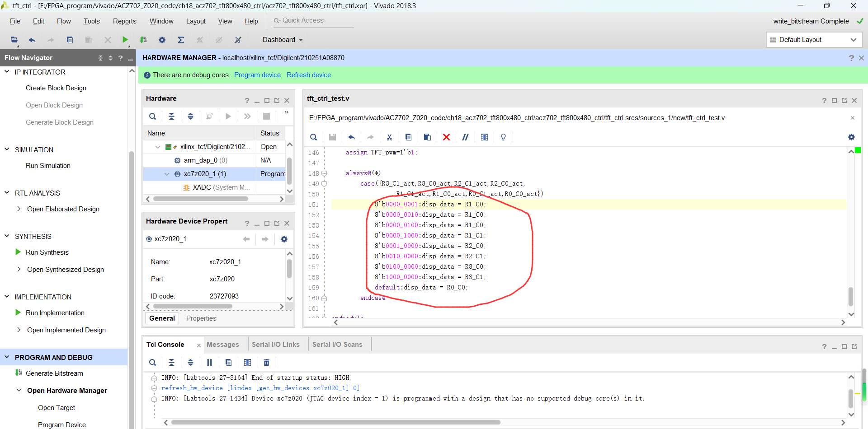This screenshot has width=868, height=429.
Task: Click the Refresh device link
Action: click(308, 75)
